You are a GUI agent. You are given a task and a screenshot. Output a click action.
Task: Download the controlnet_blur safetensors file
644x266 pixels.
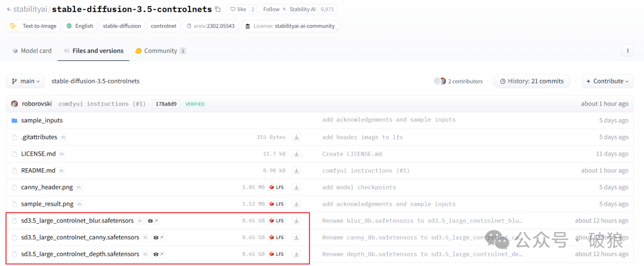coord(296,221)
